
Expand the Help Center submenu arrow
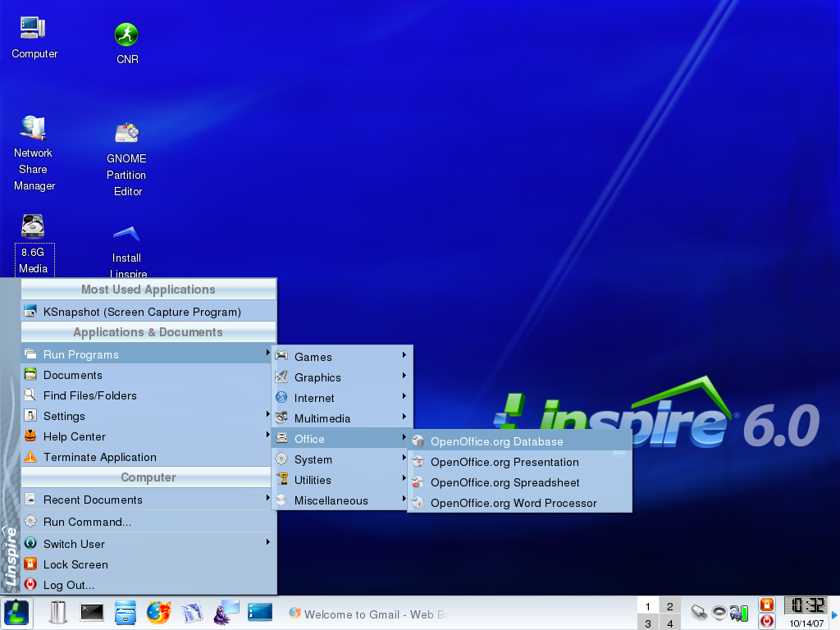coord(268,435)
